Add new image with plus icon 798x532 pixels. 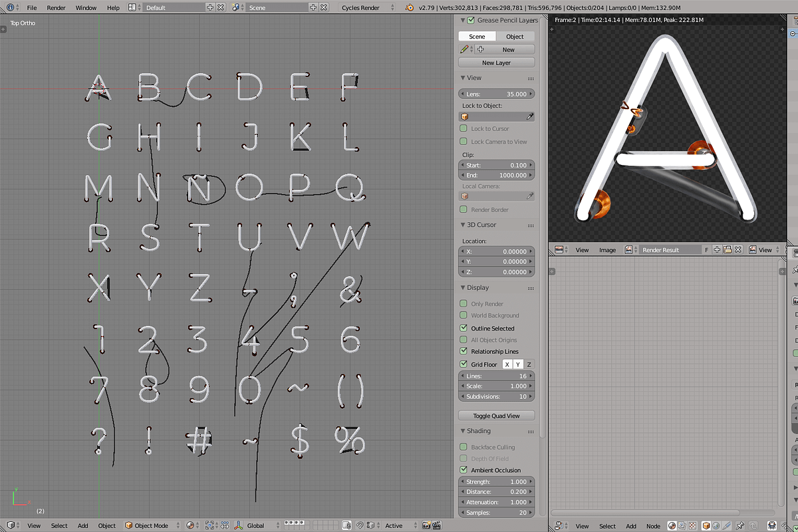(718, 249)
